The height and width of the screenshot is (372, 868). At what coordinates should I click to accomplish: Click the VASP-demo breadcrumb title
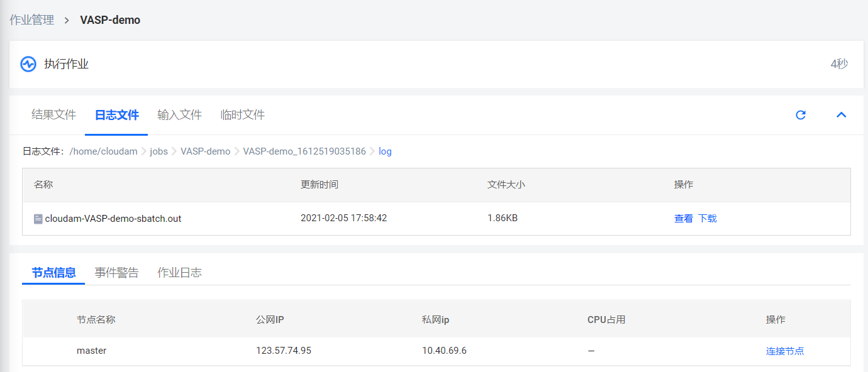point(110,20)
